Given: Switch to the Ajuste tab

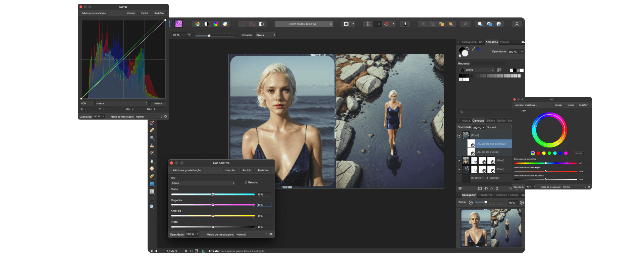Looking at the screenshot, I should 466,121.
